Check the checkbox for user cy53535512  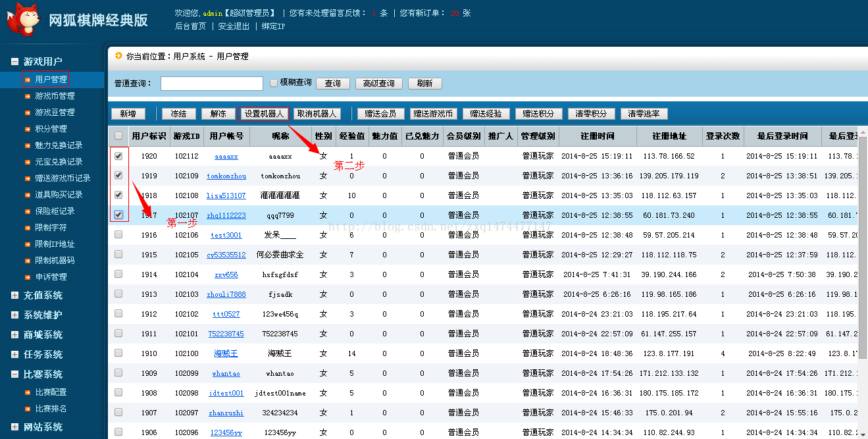click(118, 254)
